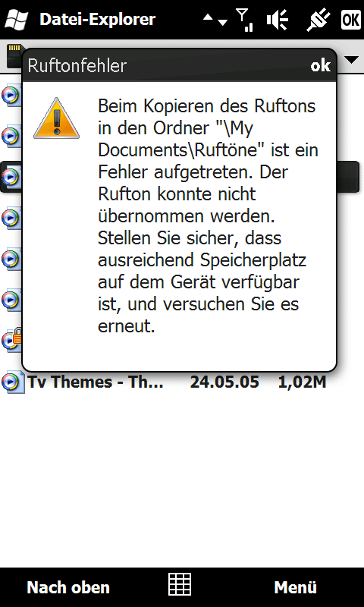The image size is (364, 607).
Task: Open the signal strength antenna indicator
Action: [245, 20]
